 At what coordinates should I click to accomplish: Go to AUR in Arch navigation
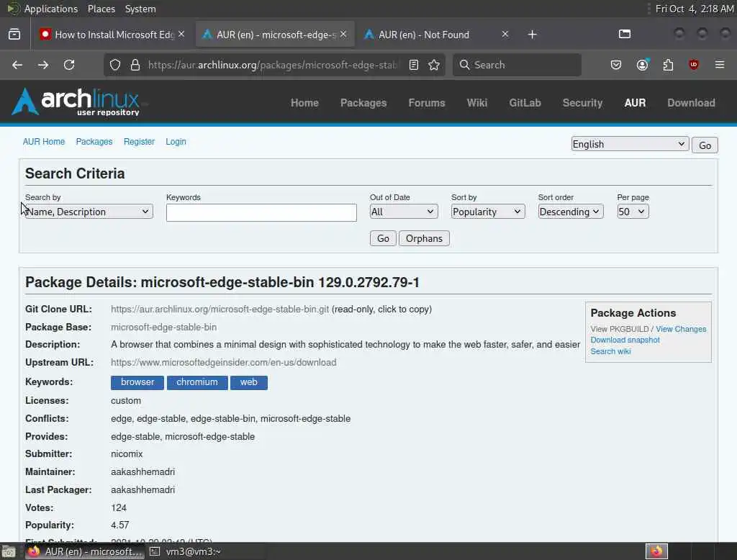point(635,102)
